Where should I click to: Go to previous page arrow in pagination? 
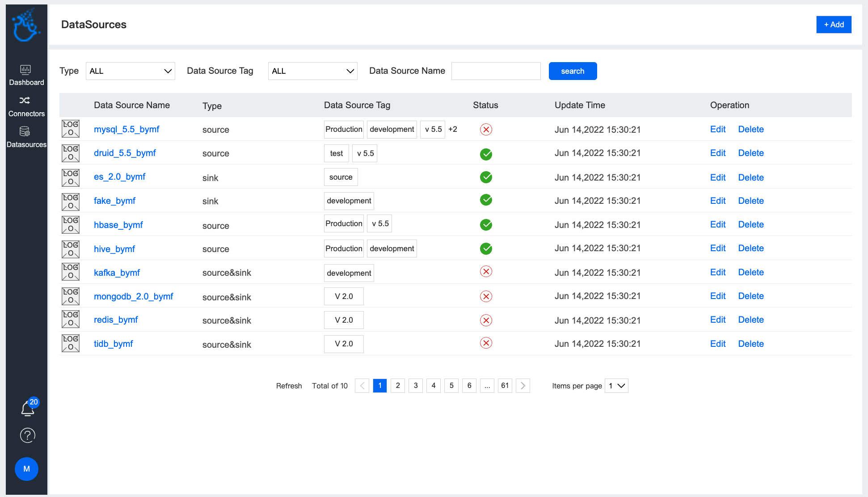[362, 386]
